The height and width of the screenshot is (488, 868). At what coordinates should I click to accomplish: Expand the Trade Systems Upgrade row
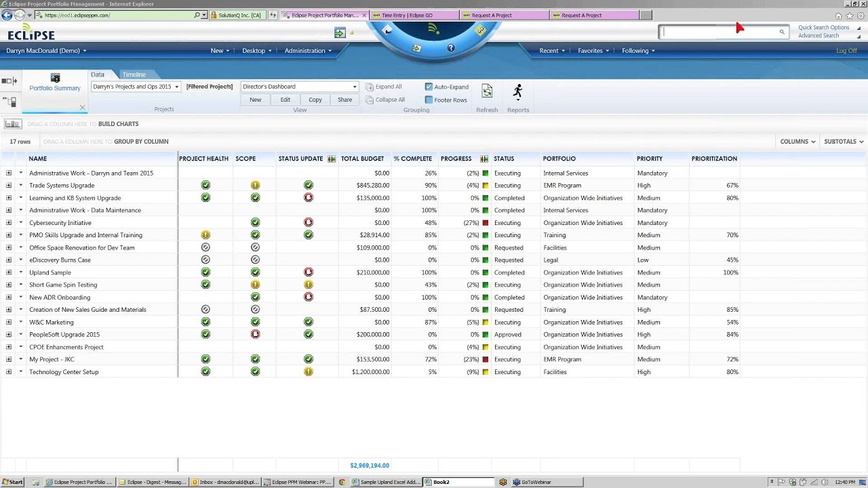point(9,185)
